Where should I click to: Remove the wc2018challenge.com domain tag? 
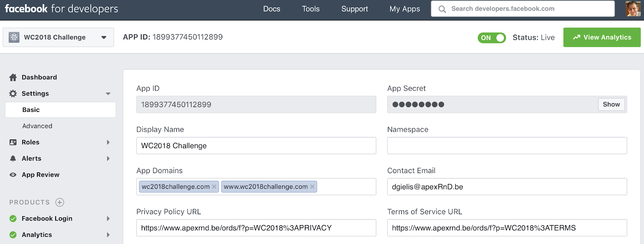pos(214,186)
